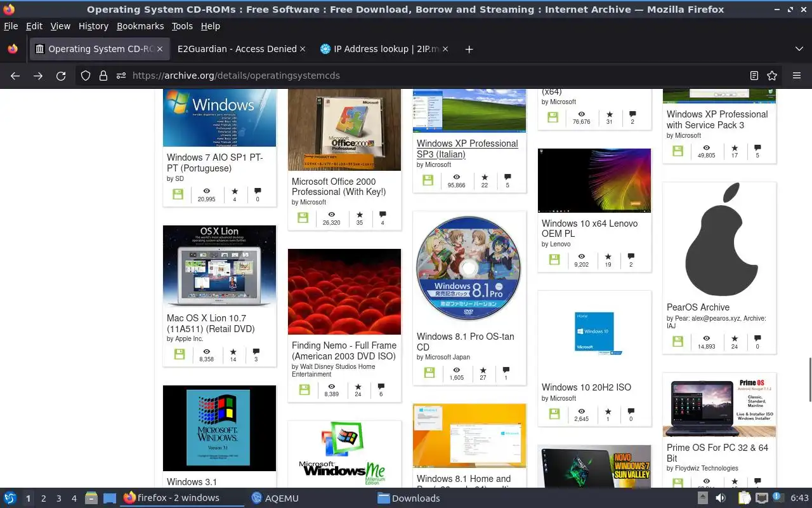Open Windows 10 20H2 ISO title
Screen dimensions: 812x508
tap(586, 387)
